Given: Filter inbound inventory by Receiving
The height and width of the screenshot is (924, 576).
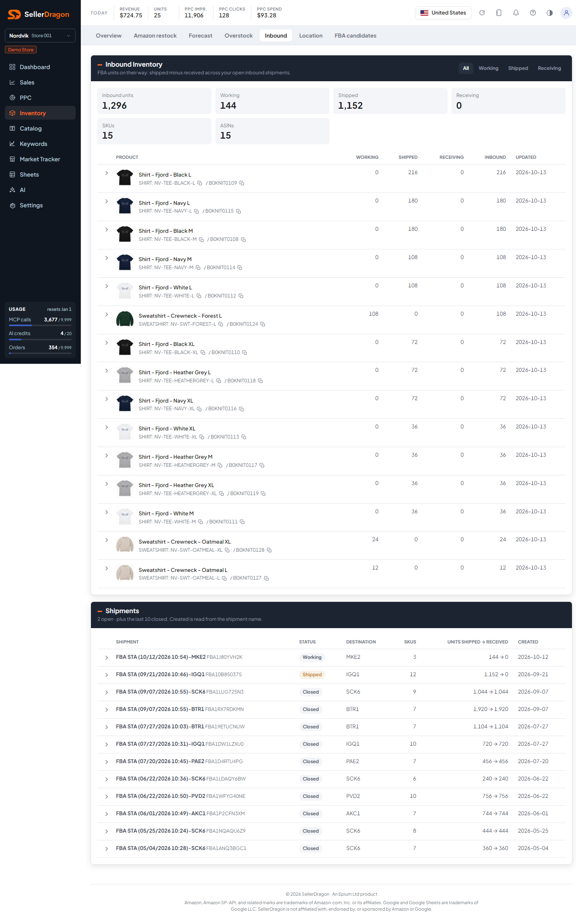Looking at the screenshot, I should click(549, 68).
